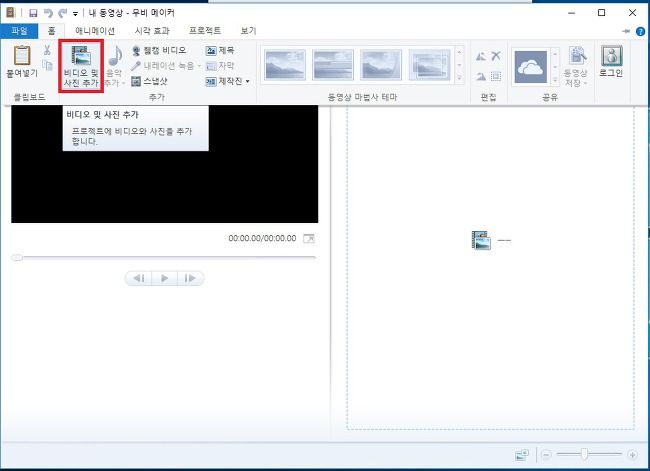The width and height of the screenshot is (650, 471).
Task: Select the fourth AutoMovie theme thumbnail
Action: pos(429,64)
